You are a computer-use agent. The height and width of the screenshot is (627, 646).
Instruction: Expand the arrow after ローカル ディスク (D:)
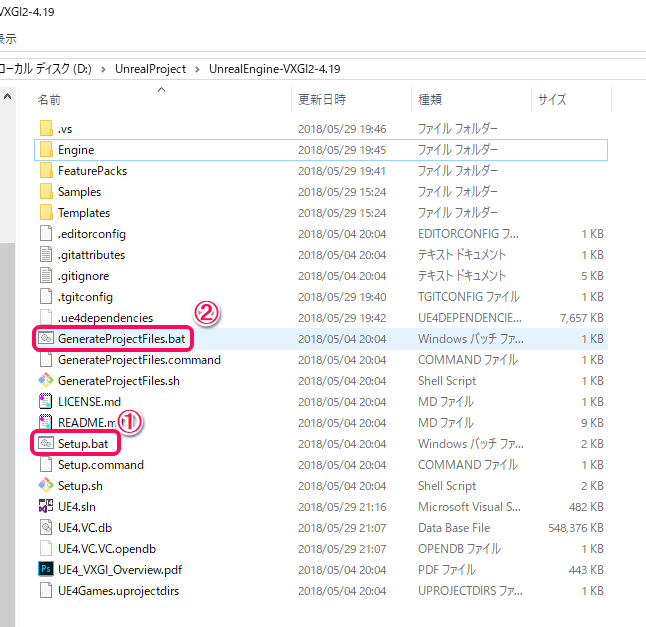[x=103, y=69]
